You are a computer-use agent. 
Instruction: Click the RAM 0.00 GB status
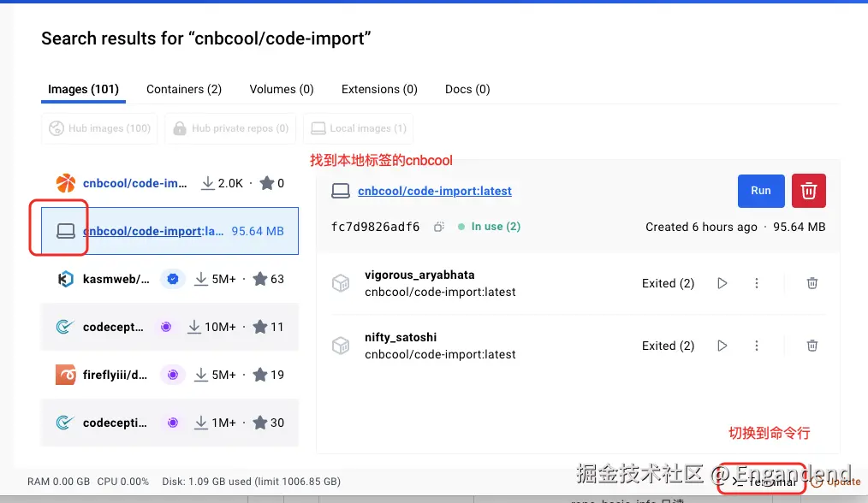59,482
